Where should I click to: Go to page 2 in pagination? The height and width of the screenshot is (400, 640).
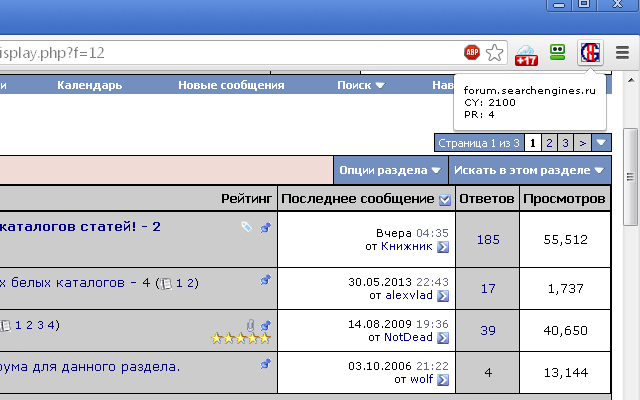click(549, 143)
